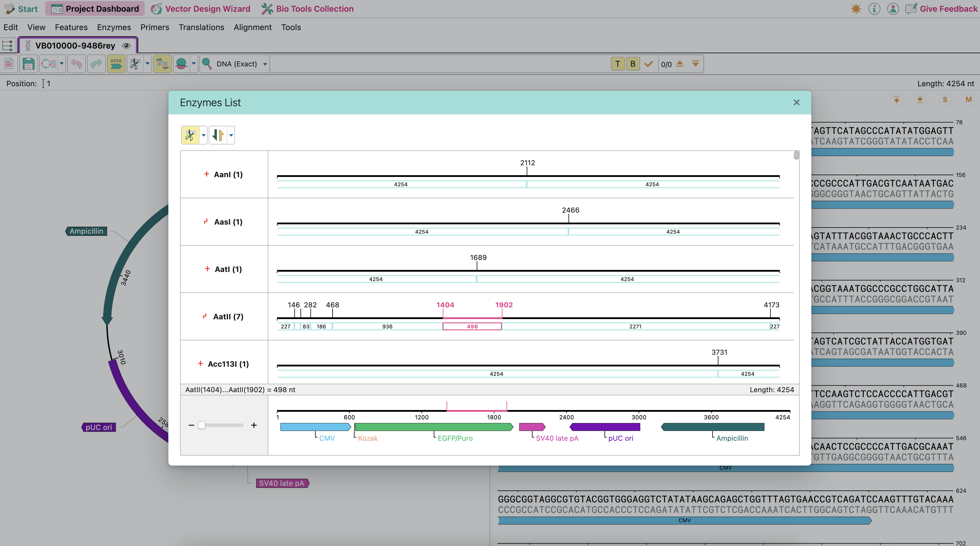This screenshot has height=546, width=980.
Task: Click the sort arrows icon in dialog
Action: 218,135
